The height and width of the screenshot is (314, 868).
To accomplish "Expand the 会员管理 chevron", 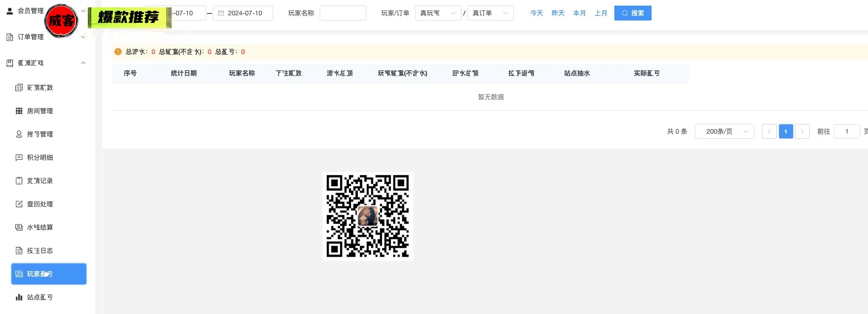I will pyautogui.click(x=83, y=11).
